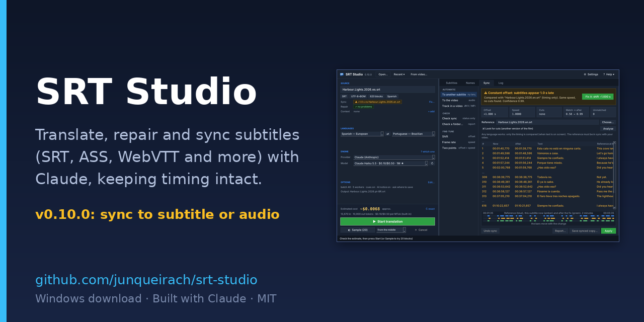Select 'To the video' sync mode
This screenshot has height=322, width=644.
tap(458, 100)
